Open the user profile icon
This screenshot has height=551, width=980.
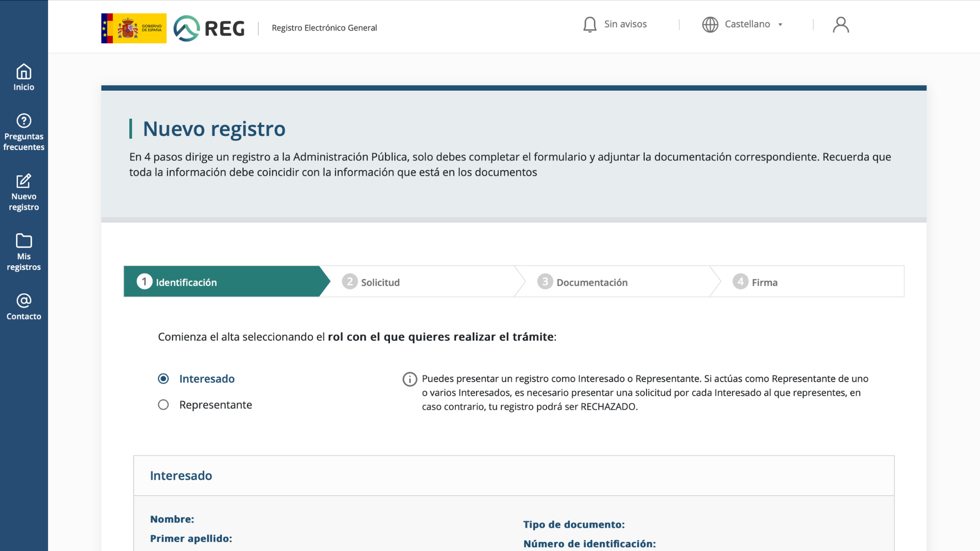pos(841,24)
